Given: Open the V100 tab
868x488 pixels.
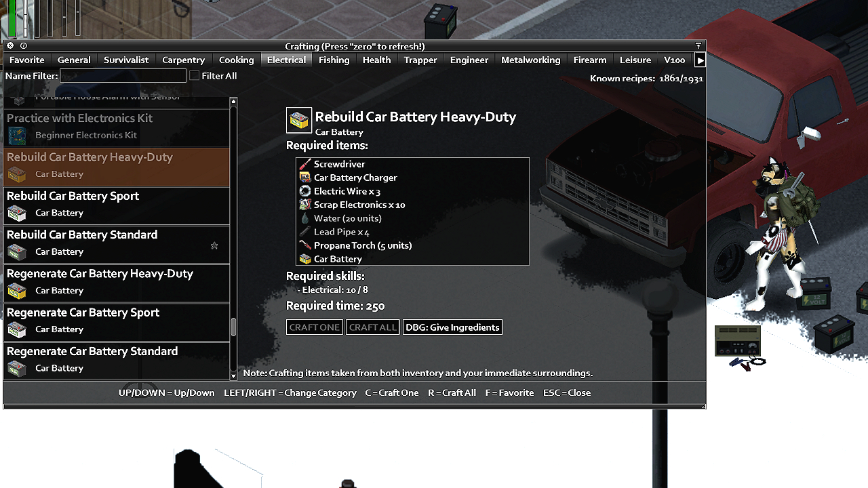Looking at the screenshot, I should (x=675, y=60).
